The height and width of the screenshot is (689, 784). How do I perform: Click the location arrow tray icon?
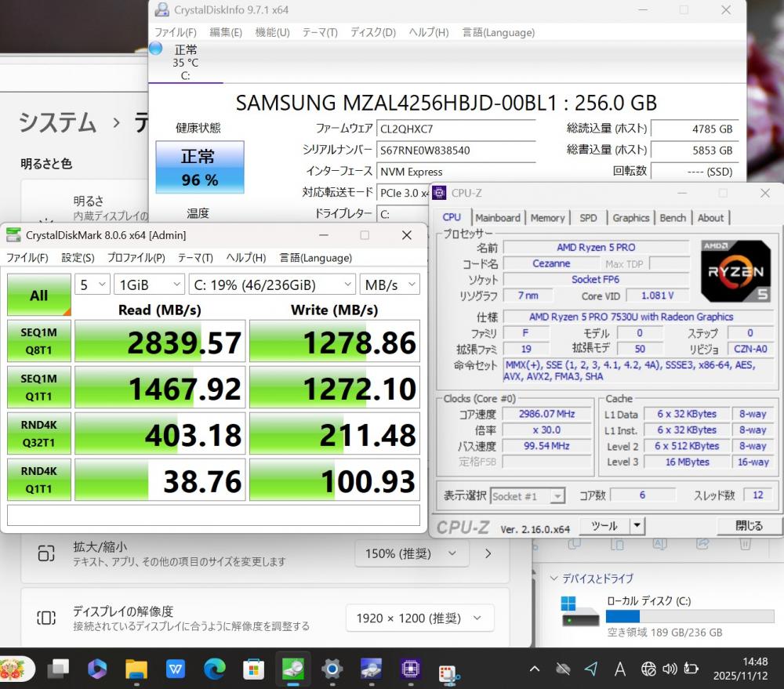pos(591,669)
